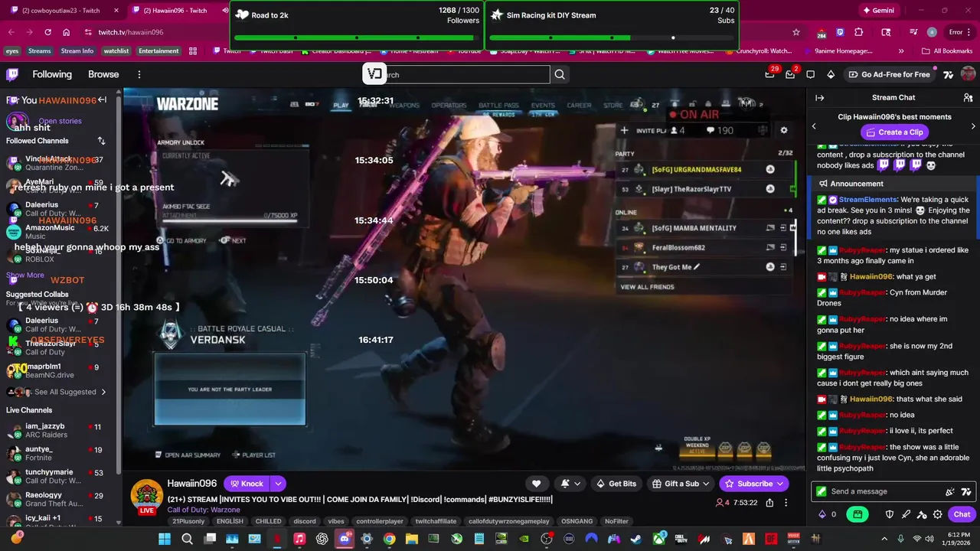The image size is (980, 551).
Task: Expand See All Suggested collabs
Action: 70,392
